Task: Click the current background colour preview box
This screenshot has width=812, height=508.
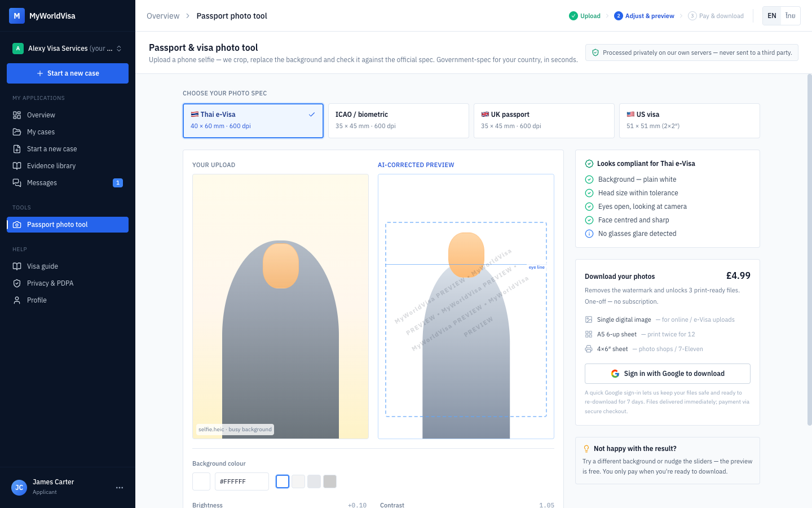Action: tap(201, 481)
